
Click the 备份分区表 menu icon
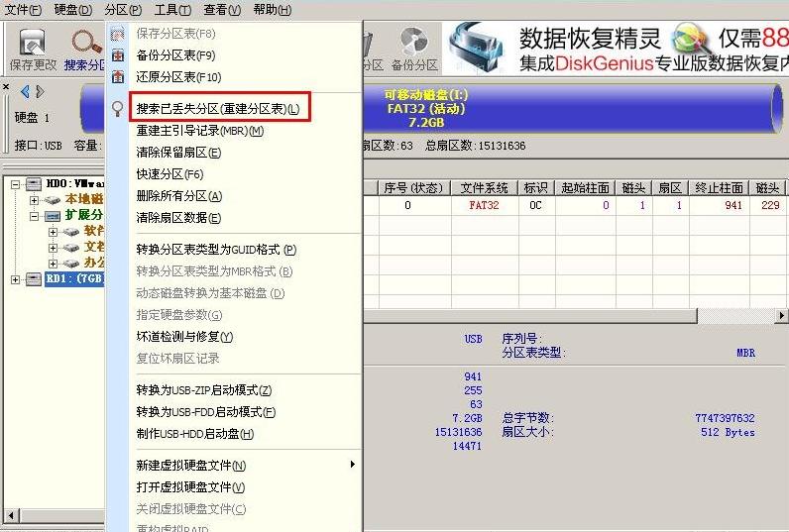coord(119,55)
